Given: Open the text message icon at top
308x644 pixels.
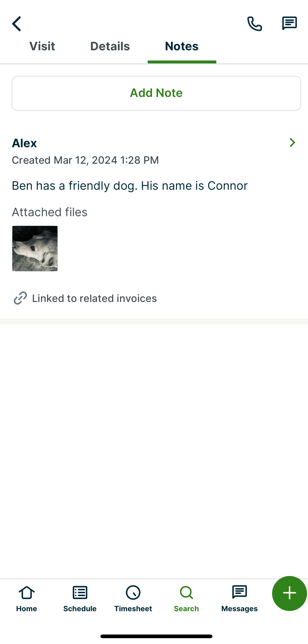Looking at the screenshot, I should coord(289,23).
